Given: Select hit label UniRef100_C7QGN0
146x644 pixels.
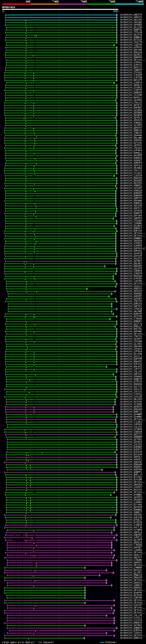Looking at the screenshot, I should (x=131, y=560).
